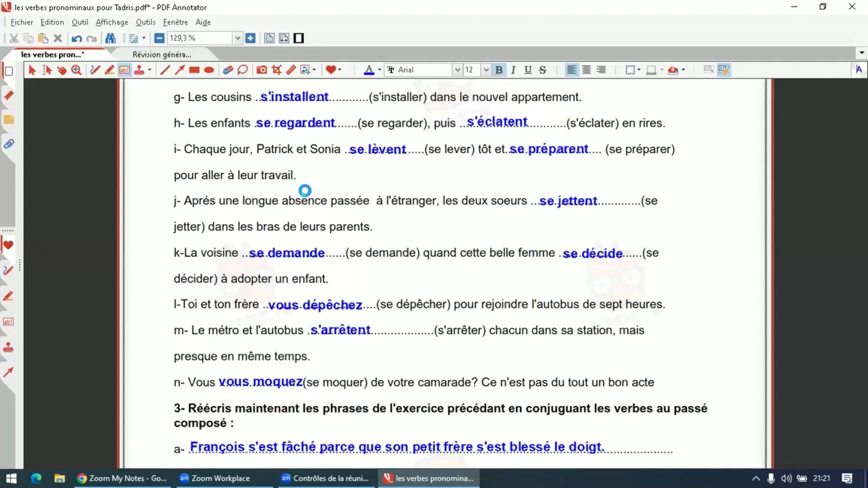Set text alignment to left
This screenshot has width=868, height=488.
(571, 70)
